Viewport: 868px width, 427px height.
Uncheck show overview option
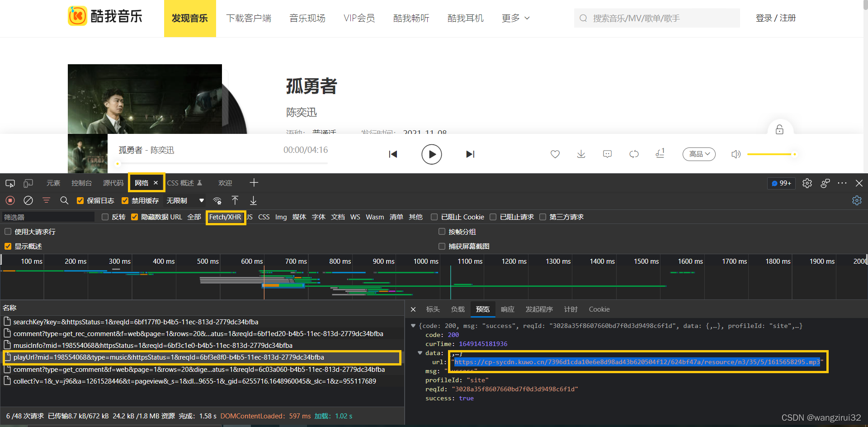(8, 246)
